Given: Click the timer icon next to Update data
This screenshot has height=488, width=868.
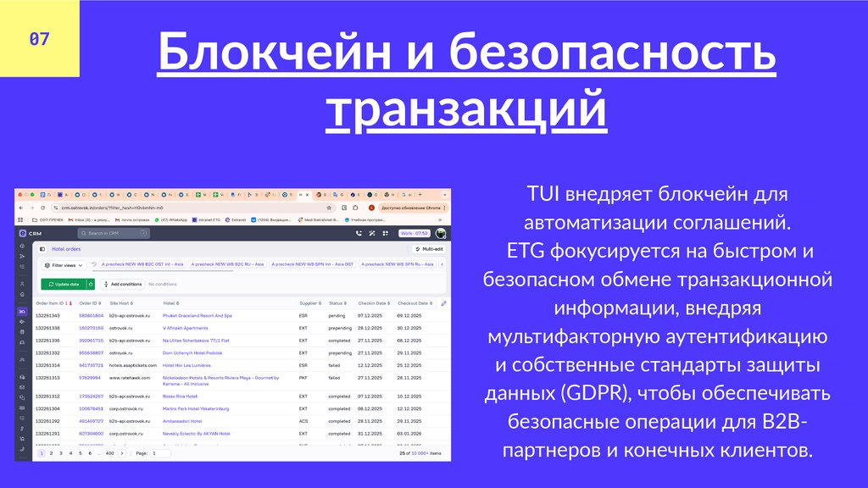Looking at the screenshot, I should (91, 284).
